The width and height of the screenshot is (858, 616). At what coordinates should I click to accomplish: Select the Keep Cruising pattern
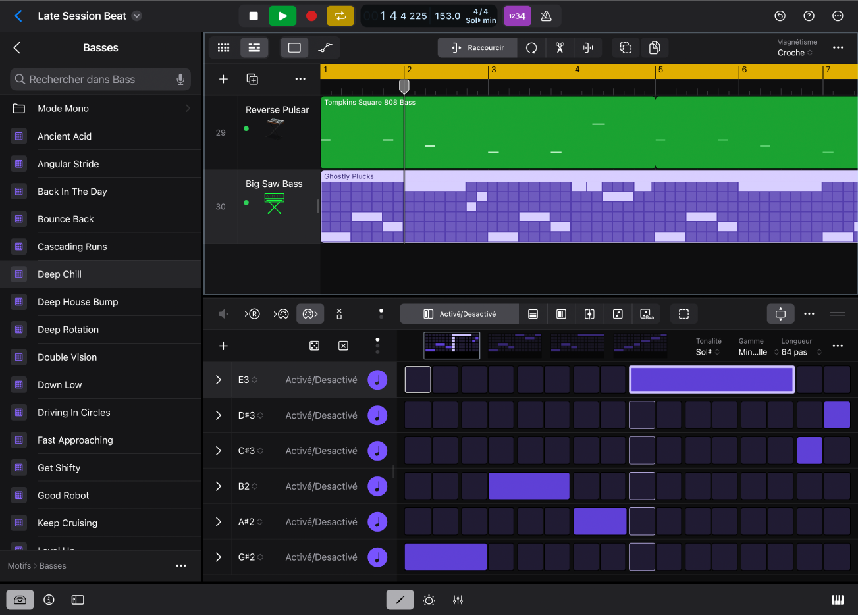coord(101,523)
